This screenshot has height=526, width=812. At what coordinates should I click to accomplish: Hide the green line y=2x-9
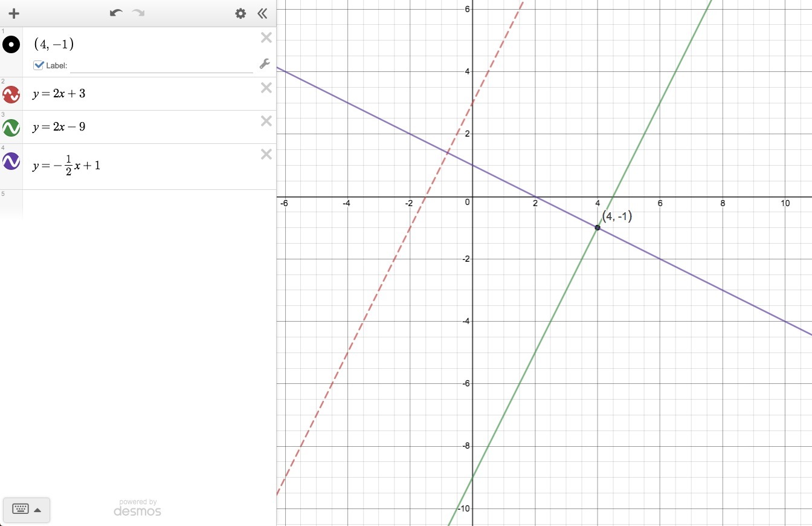pyautogui.click(x=11, y=128)
